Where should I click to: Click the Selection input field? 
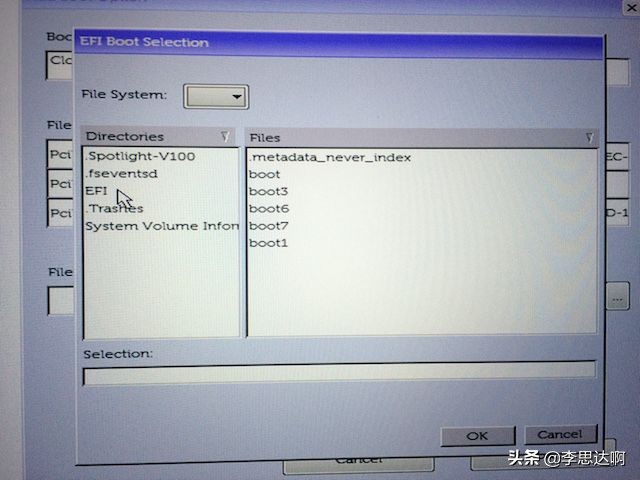[339, 374]
